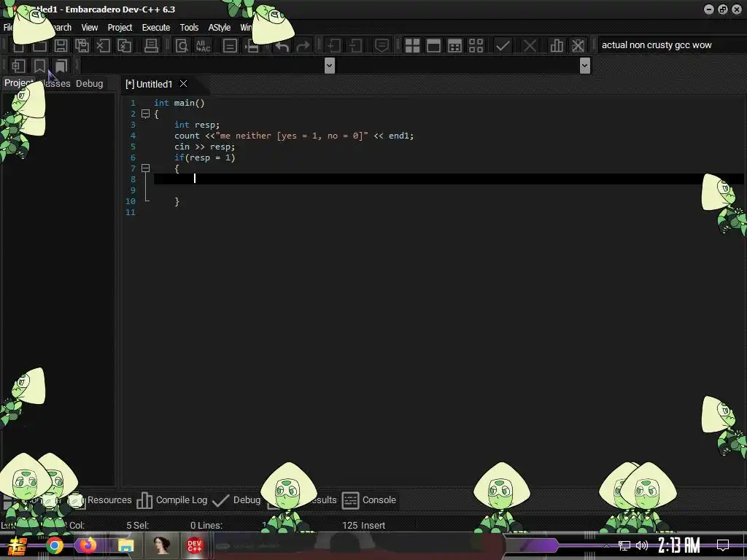The image size is (747, 560).
Task: Click the string "me neither [yes = 1, no = 0]"
Action: click(292, 136)
